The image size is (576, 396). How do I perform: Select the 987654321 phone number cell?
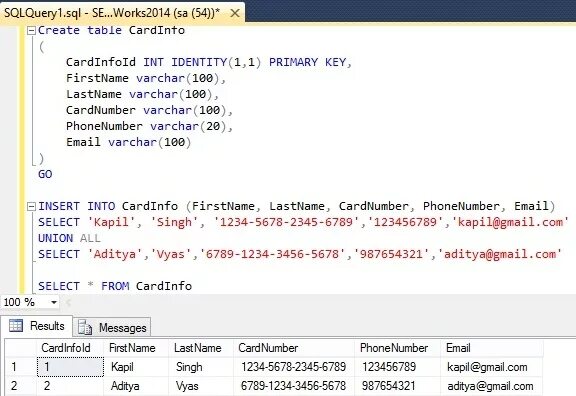click(397, 386)
